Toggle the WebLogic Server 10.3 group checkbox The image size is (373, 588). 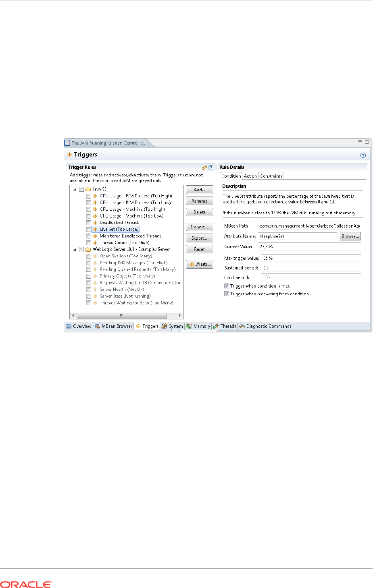81,250
